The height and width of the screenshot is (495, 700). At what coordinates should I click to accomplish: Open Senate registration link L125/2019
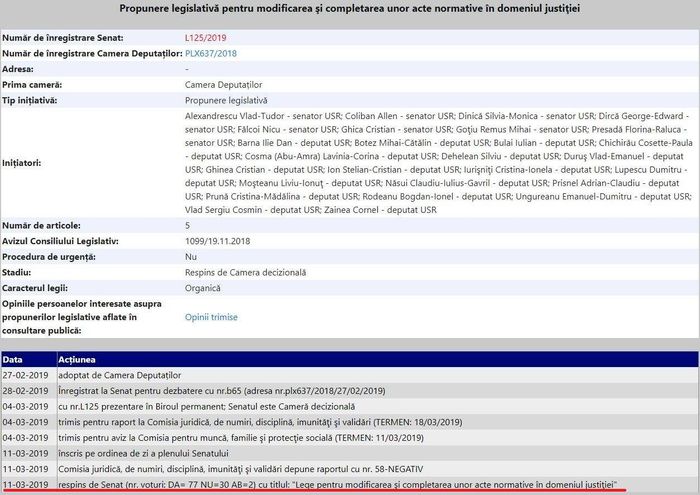[x=205, y=38]
